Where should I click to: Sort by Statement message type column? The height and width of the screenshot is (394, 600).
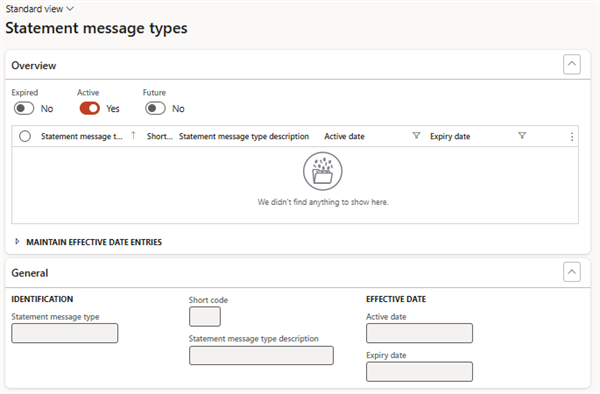point(82,136)
